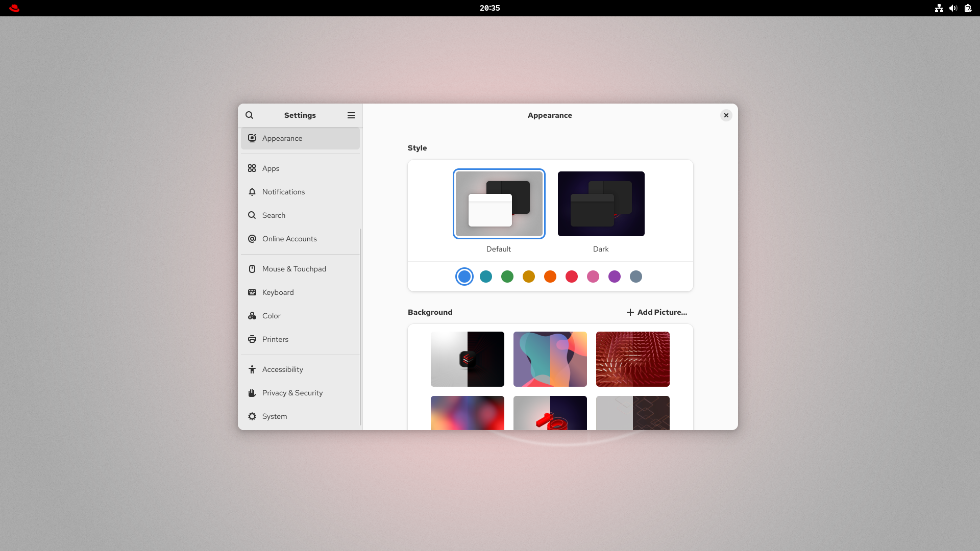Open the System gear icon
Screen dimensions: 980x551
tap(252, 416)
